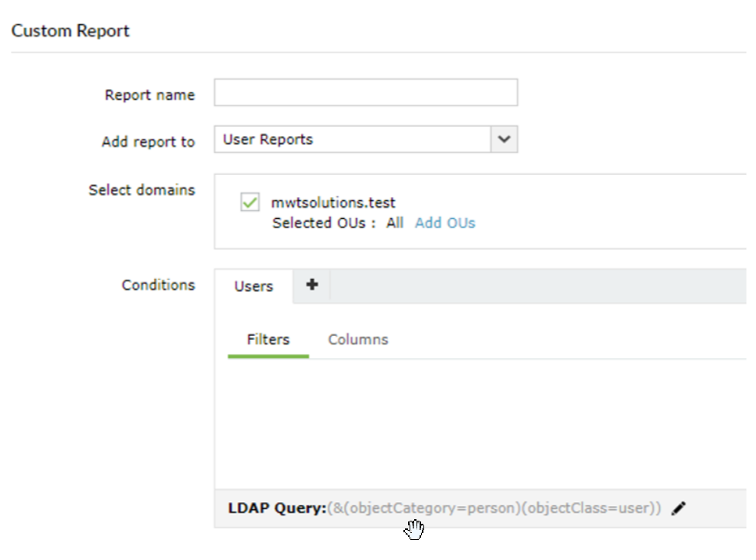Click the mwtsolutions.test domain name label
The width and height of the screenshot is (756, 560).
333,203
